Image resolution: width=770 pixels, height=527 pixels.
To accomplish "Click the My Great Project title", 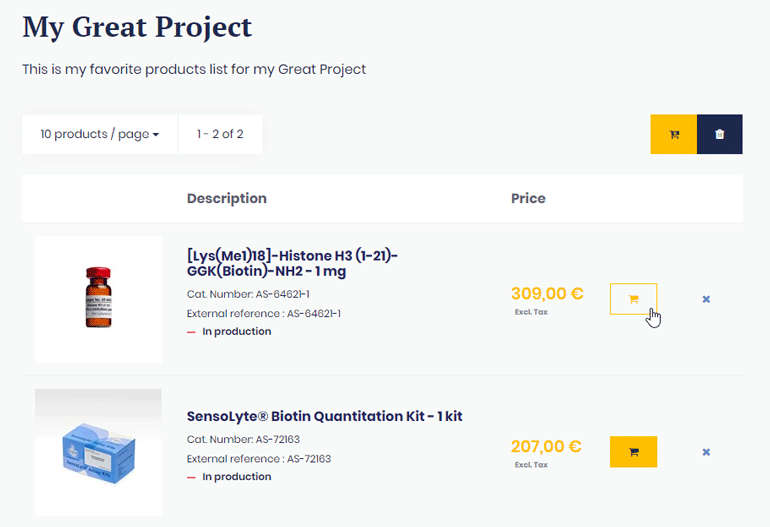I will [137, 27].
